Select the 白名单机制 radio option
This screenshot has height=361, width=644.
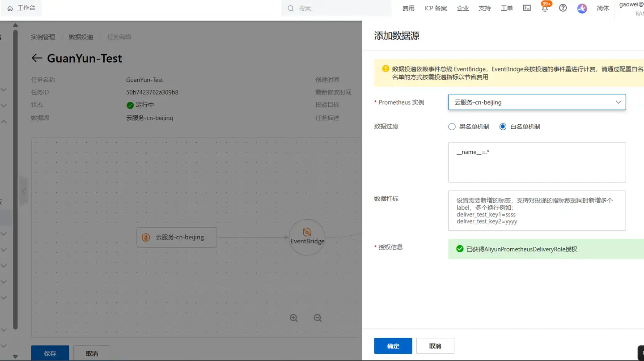503,127
